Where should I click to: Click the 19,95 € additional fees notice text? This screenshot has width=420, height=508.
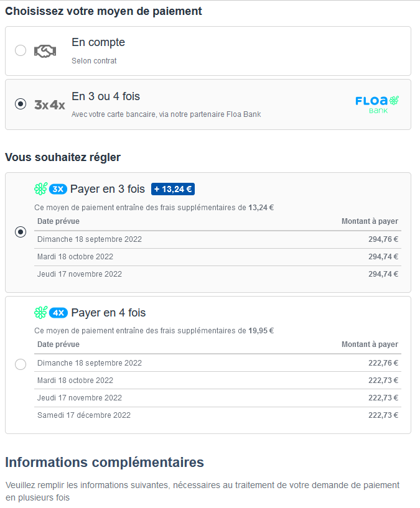pos(154,331)
